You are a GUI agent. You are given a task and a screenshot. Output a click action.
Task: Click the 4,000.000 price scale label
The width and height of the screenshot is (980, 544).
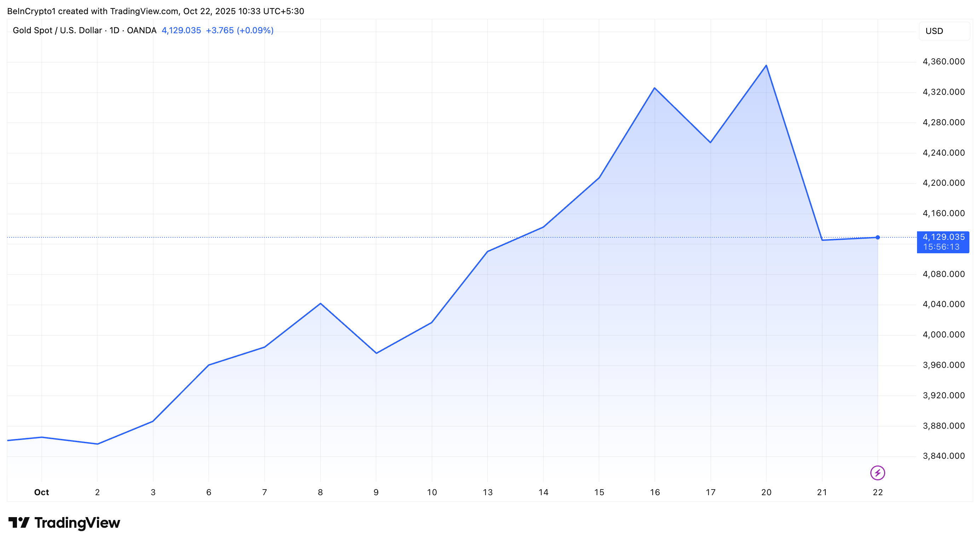(944, 335)
